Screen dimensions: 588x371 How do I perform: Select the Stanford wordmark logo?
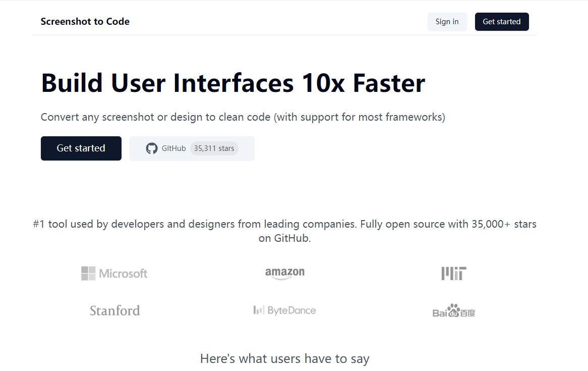(114, 310)
